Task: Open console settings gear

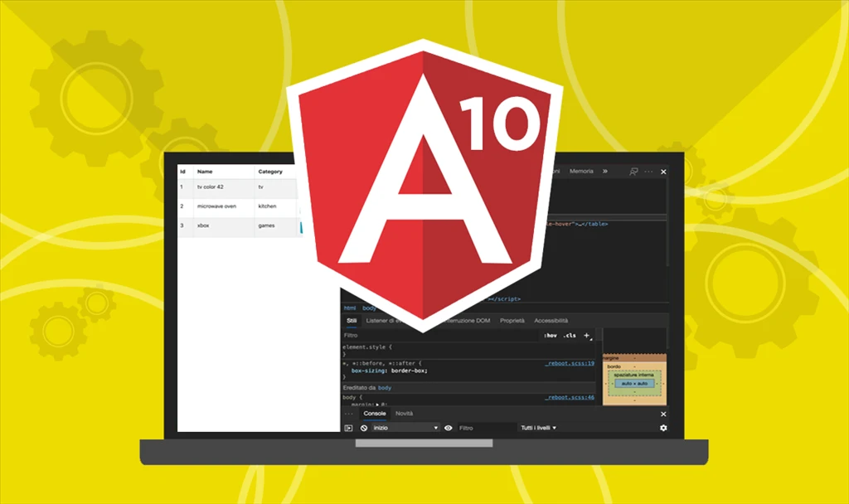Action: pos(663,428)
